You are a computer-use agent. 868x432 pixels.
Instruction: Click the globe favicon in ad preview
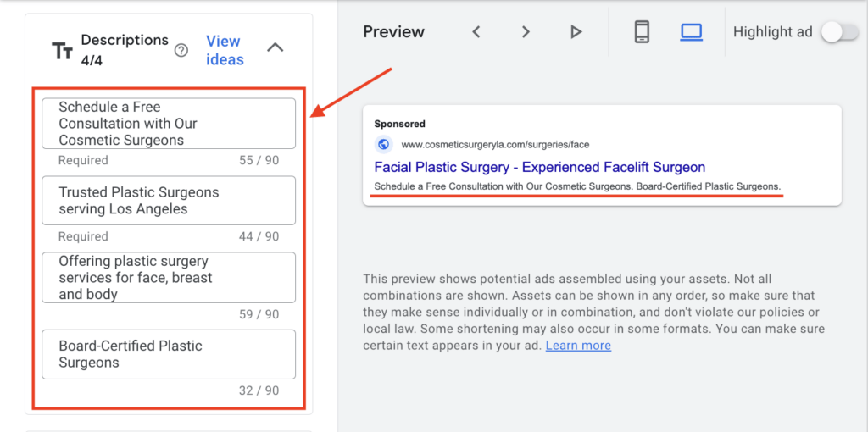pos(383,145)
